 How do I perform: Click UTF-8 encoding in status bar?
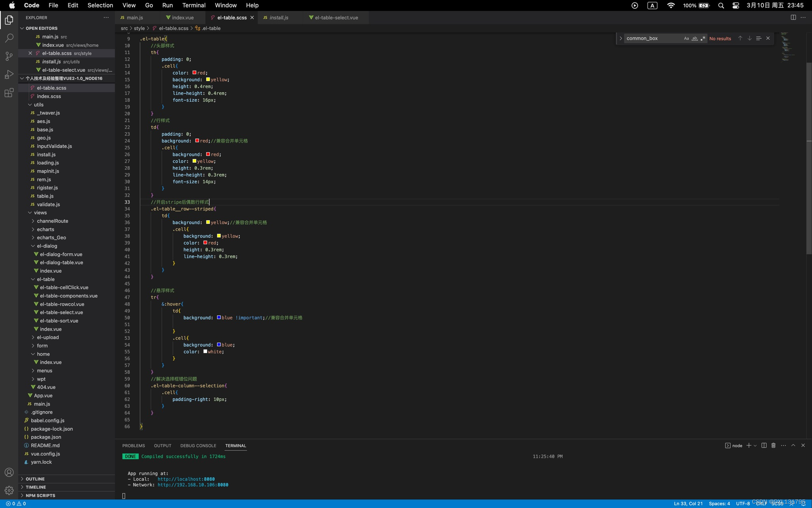click(743, 504)
